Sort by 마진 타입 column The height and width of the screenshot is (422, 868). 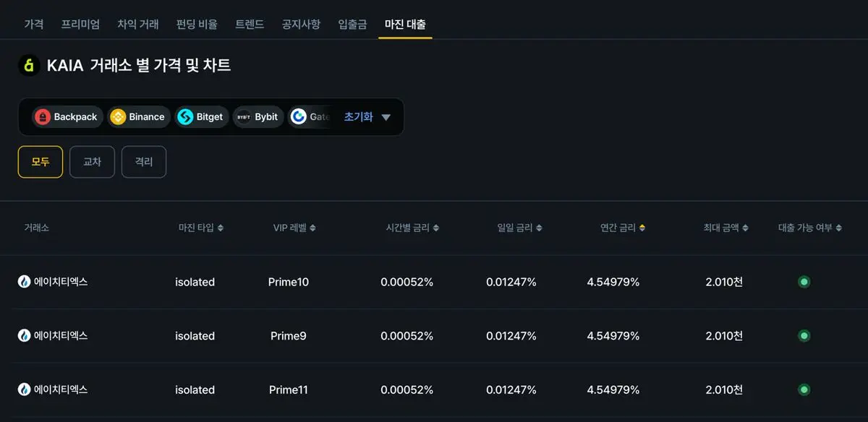[201, 228]
